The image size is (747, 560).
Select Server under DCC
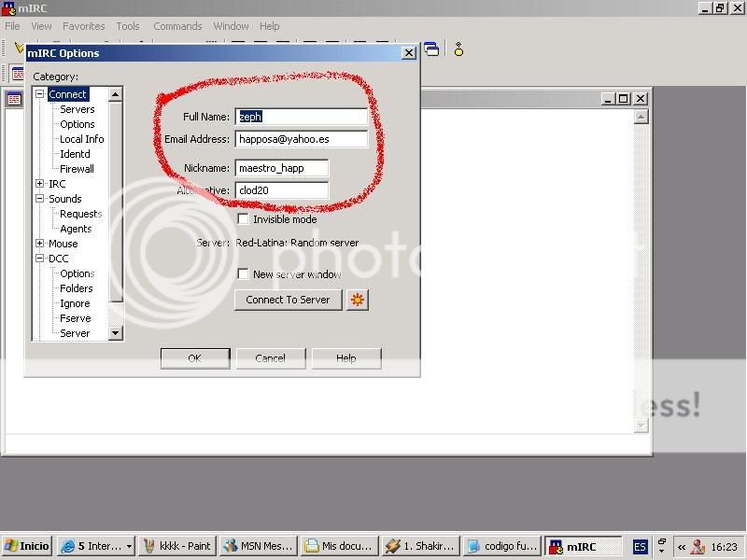[x=75, y=333]
